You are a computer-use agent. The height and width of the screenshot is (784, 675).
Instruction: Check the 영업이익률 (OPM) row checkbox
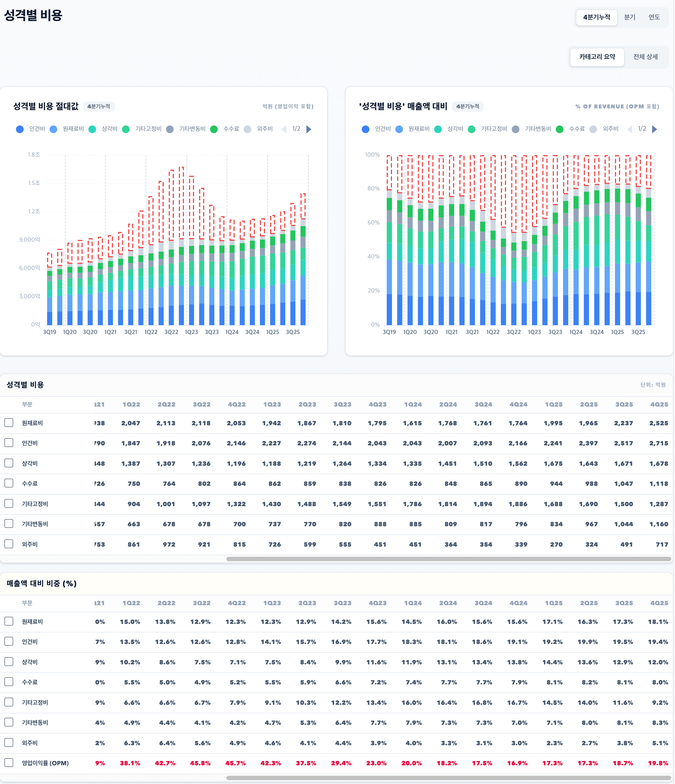[x=9, y=763]
